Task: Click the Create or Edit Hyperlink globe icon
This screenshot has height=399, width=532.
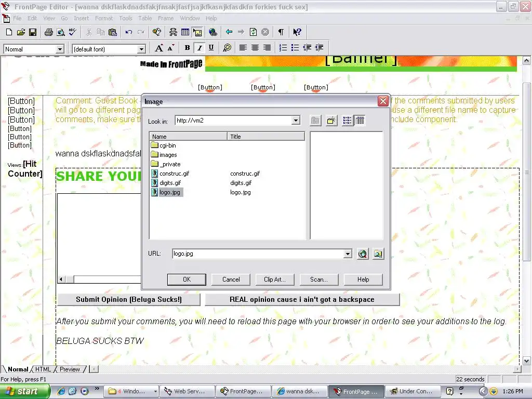Action: 212,32
